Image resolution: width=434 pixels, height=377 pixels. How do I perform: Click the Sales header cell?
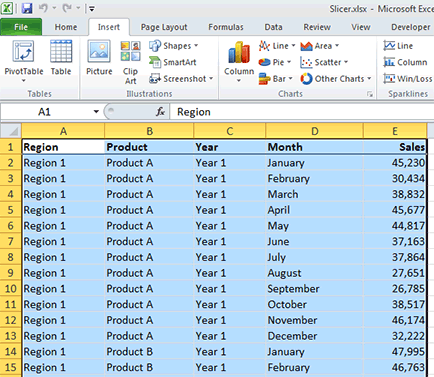click(x=395, y=147)
